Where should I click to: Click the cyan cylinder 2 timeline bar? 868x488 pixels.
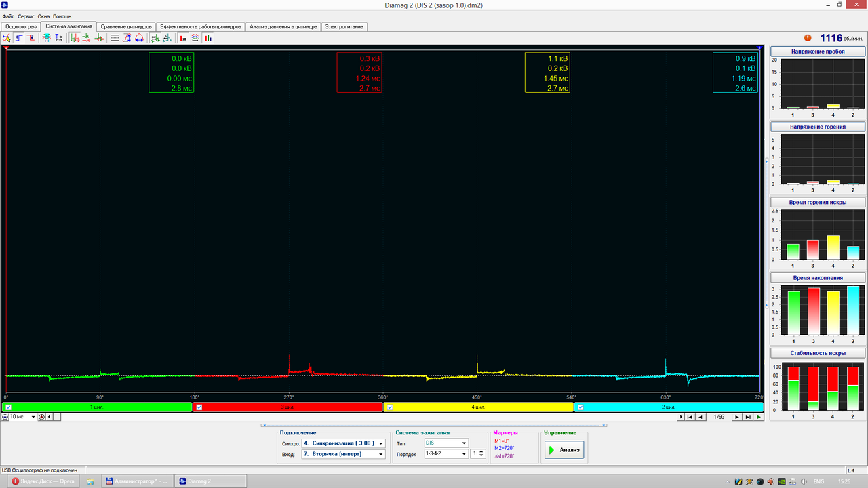pos(669,407)
